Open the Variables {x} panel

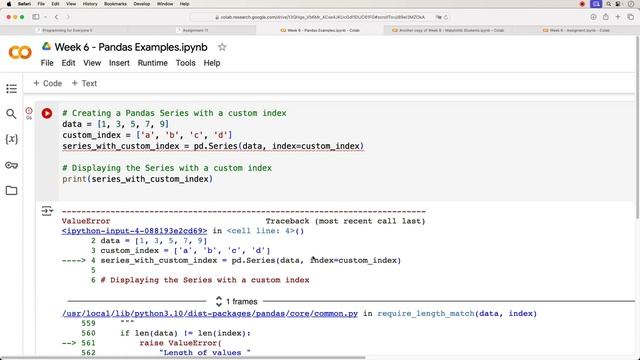click(11, 139)
